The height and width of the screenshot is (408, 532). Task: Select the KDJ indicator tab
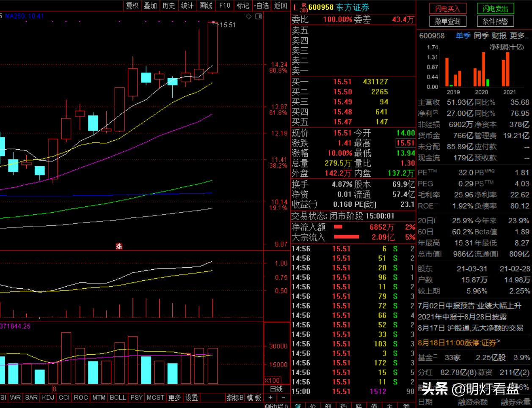48,398
